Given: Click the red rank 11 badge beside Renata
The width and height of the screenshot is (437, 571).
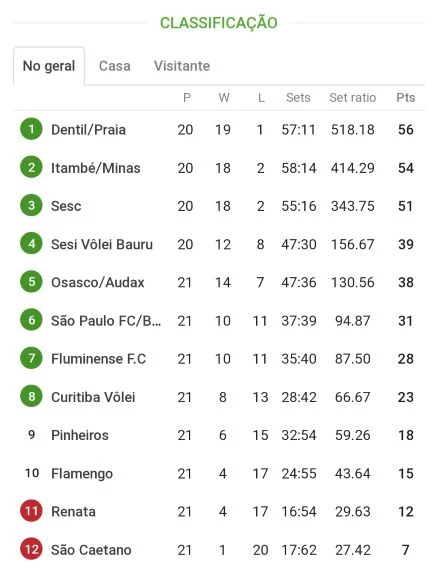Looking at the screenshot, I should pos(31,511).
